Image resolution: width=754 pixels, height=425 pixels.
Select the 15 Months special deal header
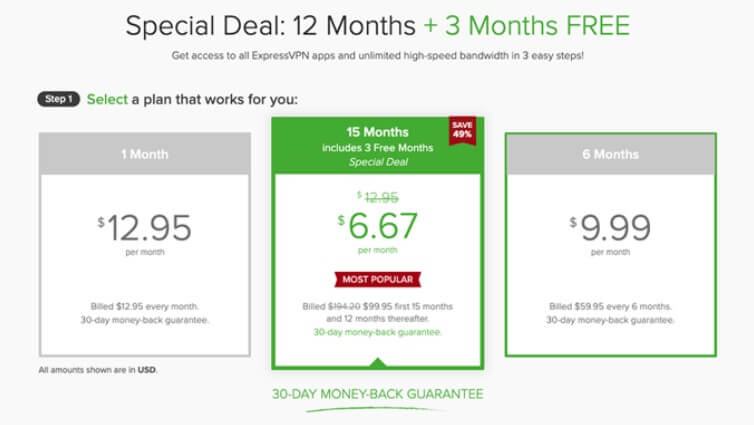click(377, 146)
